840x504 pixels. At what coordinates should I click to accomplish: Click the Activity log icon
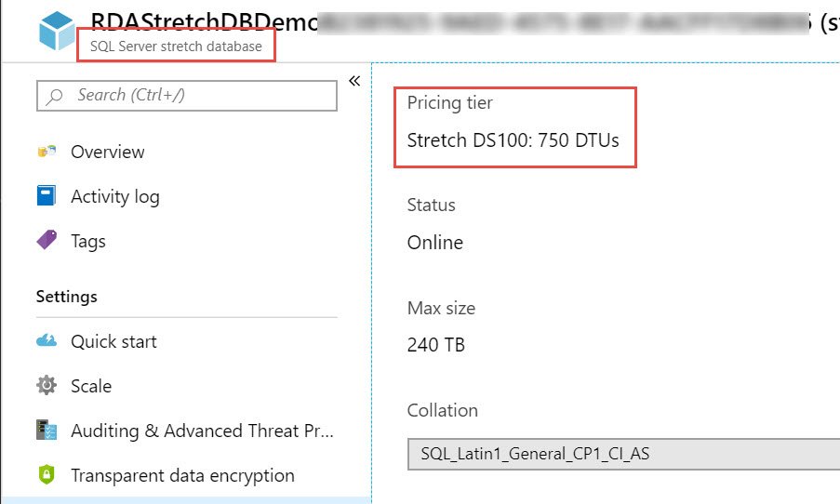click(x=47, y=196)
